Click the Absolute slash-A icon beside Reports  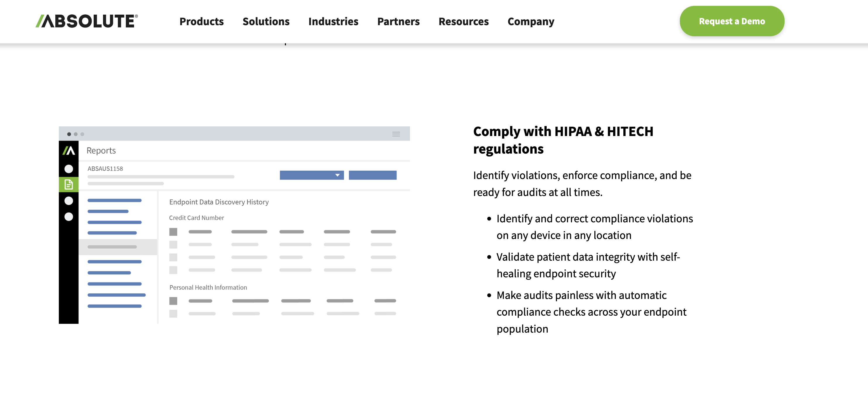69,151
